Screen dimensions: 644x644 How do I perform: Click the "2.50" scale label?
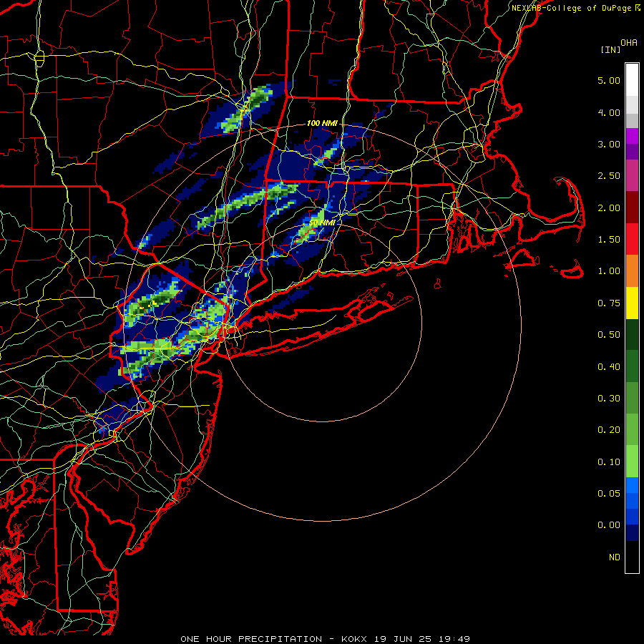[x=609, y=176]
